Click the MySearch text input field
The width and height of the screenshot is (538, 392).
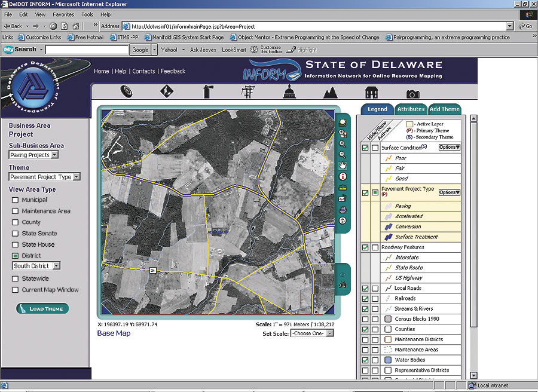87,50
